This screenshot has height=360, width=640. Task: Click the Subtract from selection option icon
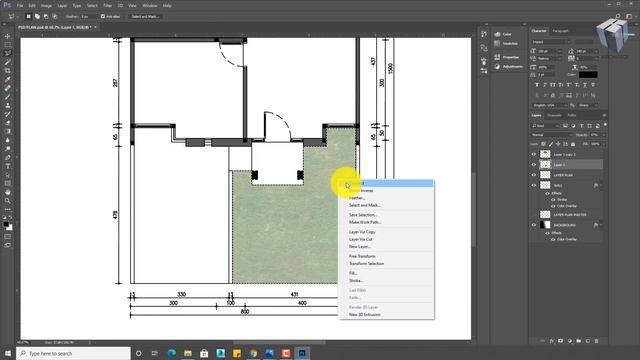pyautogui.click(x=46, y=16)
